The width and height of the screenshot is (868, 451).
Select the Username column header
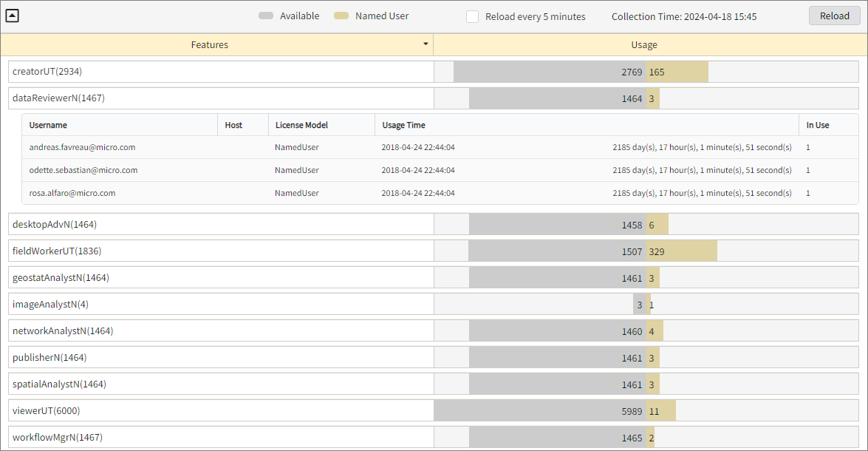(x=48, y=125)
